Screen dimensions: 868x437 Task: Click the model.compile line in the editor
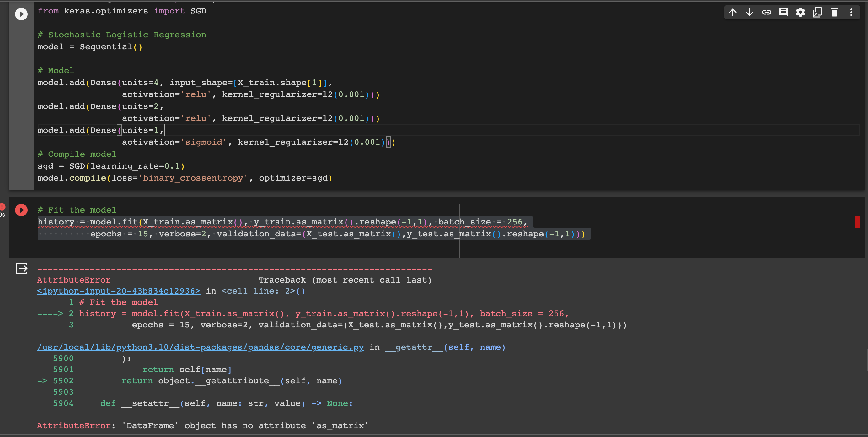pos(185,178)
